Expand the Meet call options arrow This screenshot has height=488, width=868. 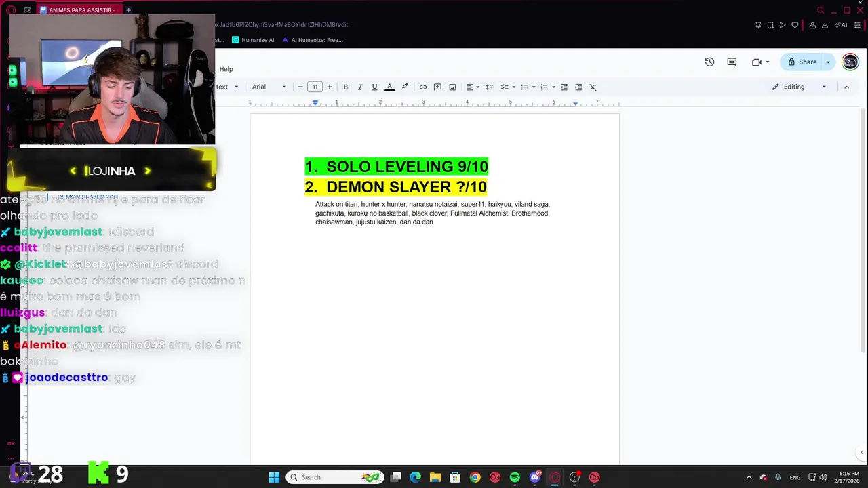coord(768,62)
